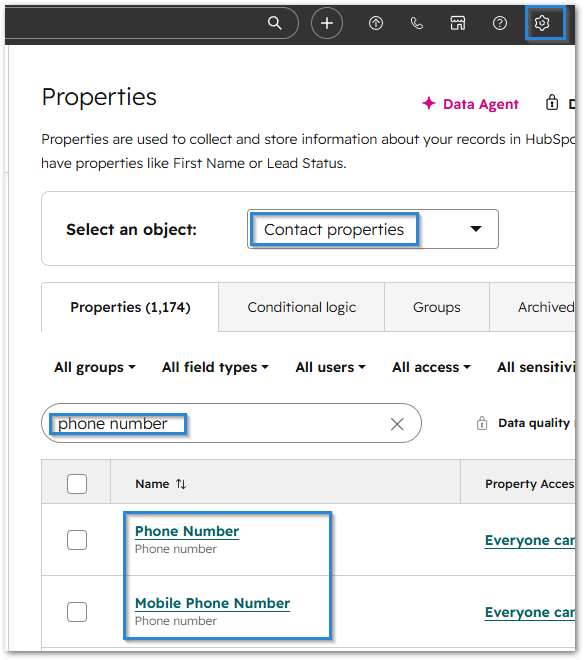The image size is (584, 660).
Task: Open the Mobile Phone Number property link
Action: 212,603
